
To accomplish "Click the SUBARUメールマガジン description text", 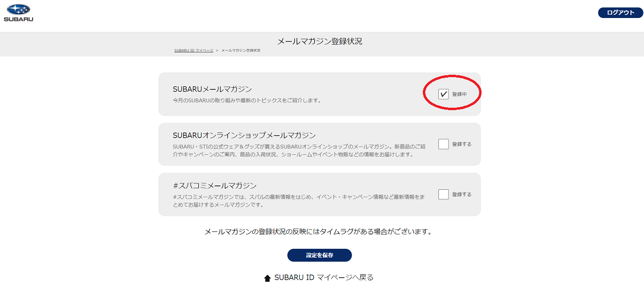I will pyautogui.click(x=247, y=101).
